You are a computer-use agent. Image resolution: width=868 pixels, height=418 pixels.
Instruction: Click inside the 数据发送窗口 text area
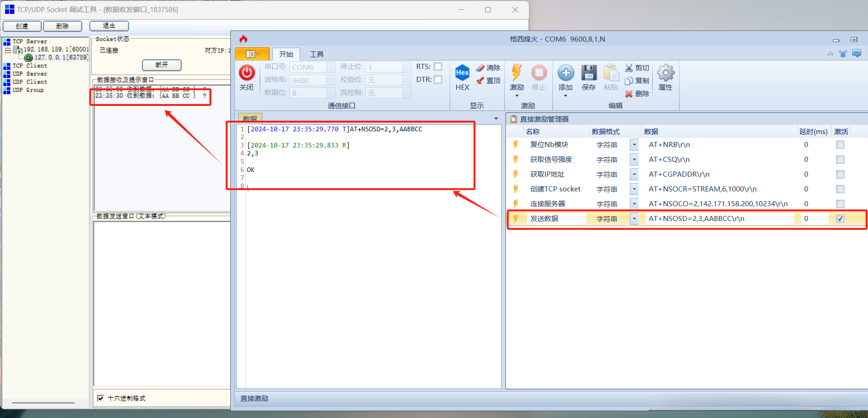tap(162, 303)
